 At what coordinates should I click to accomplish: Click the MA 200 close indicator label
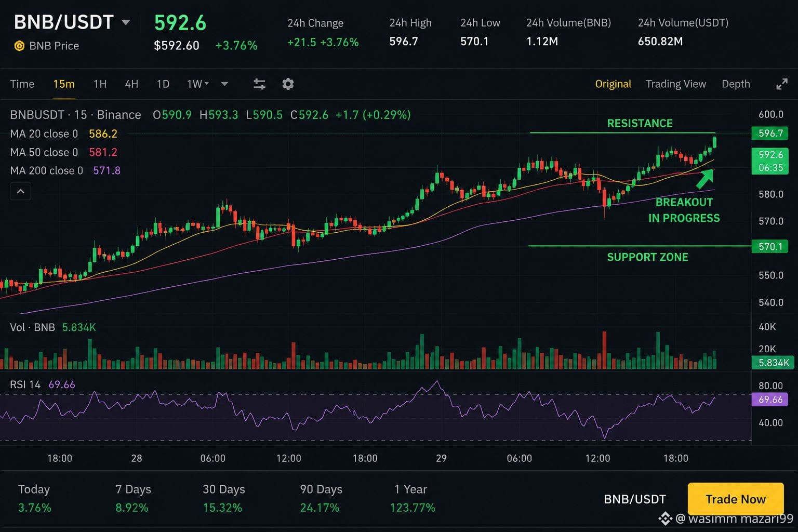47,170
